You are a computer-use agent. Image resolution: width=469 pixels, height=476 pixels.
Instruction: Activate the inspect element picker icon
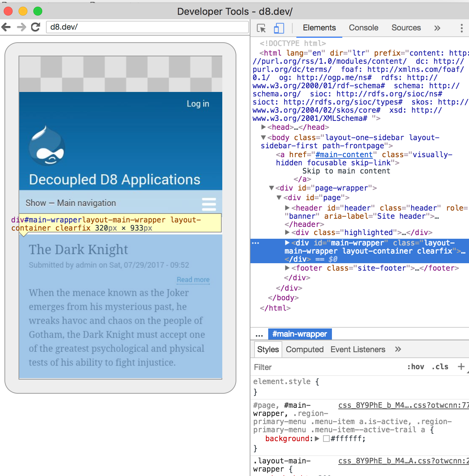coord(261,28)
